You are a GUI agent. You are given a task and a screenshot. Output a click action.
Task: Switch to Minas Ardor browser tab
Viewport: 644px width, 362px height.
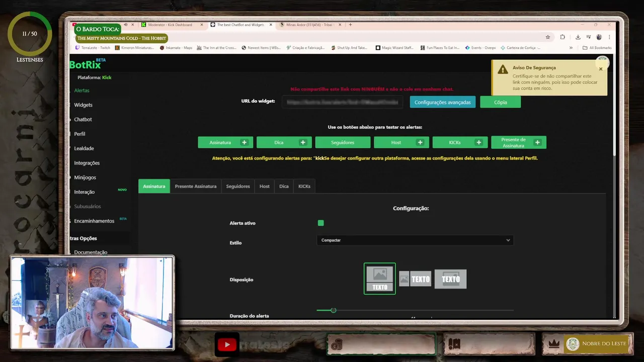tap(310, 25)
